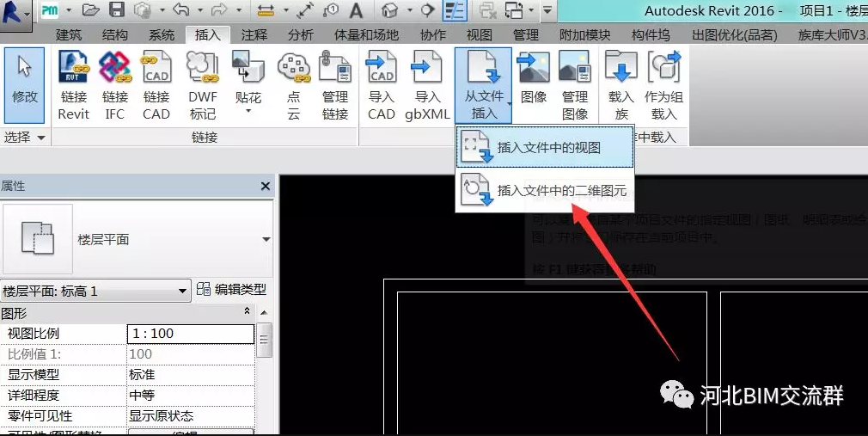
Task: Switch to the 附加模块 ribbon tab
Action: 584,35
